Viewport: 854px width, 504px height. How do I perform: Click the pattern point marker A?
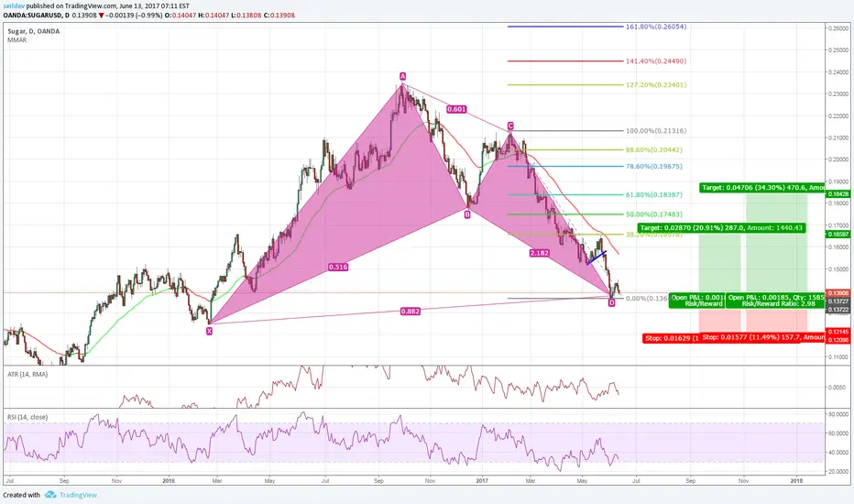[402, 76]
